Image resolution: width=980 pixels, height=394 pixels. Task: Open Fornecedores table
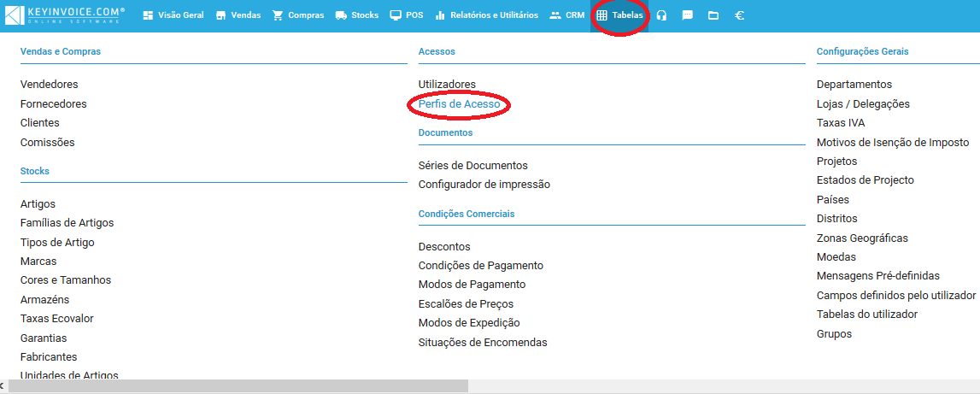(x=54, y=103)
